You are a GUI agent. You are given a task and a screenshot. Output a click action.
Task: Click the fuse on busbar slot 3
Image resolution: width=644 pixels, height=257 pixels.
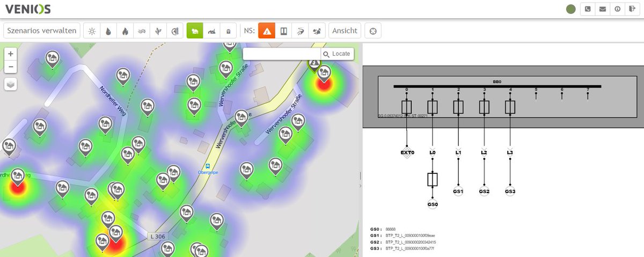[484, 107]
